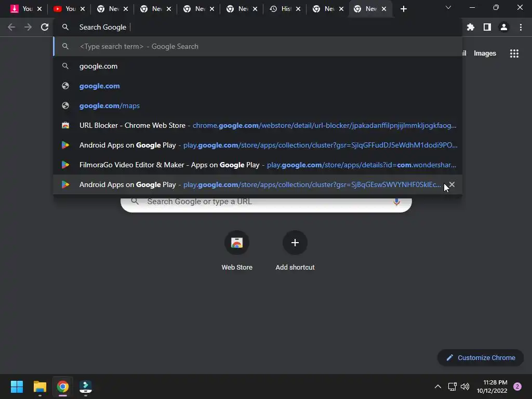Click Customize Chrome button
Viewport: 532px width, 399px height.
point(481,357)
